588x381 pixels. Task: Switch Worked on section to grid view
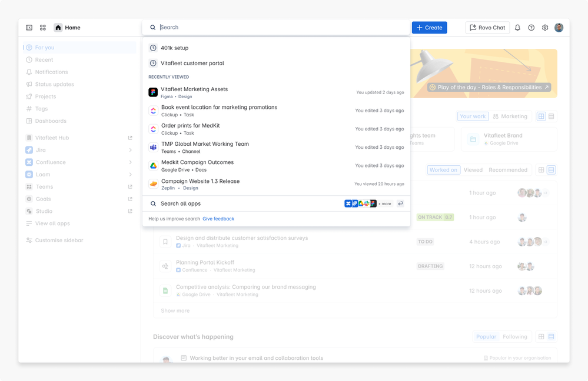(x=541, y=170)
